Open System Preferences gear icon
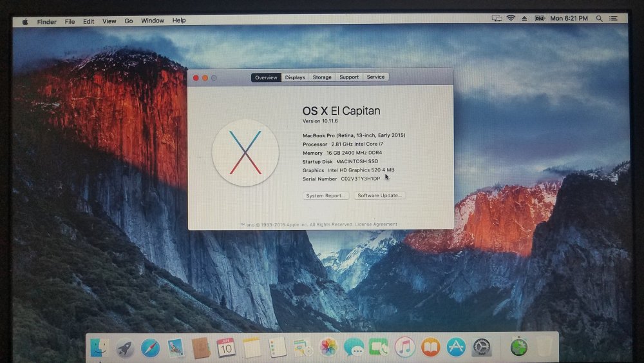The width and height of the screenshot is (644, 363). pos(481,348)
